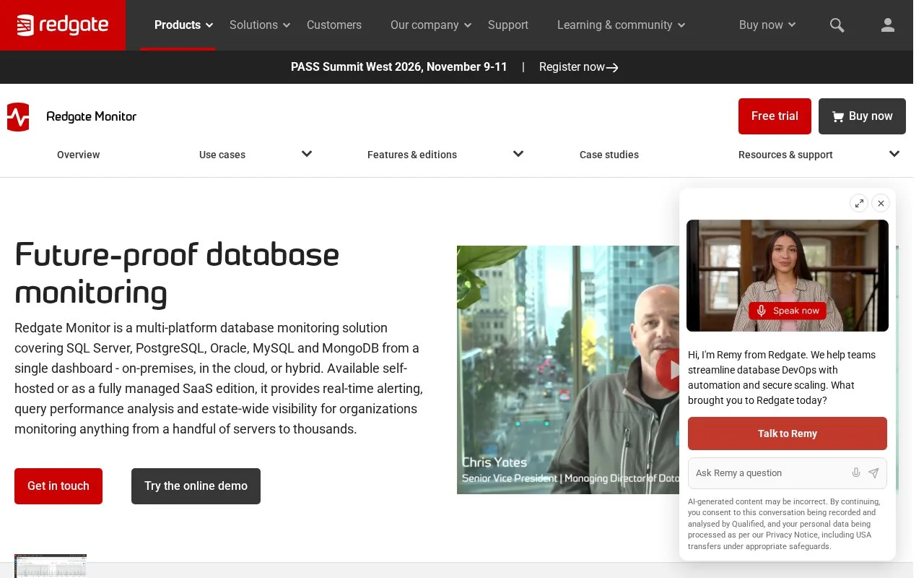Click the Get in touch button
This screenshot has width=924, height=578.
tap(58, 486)
